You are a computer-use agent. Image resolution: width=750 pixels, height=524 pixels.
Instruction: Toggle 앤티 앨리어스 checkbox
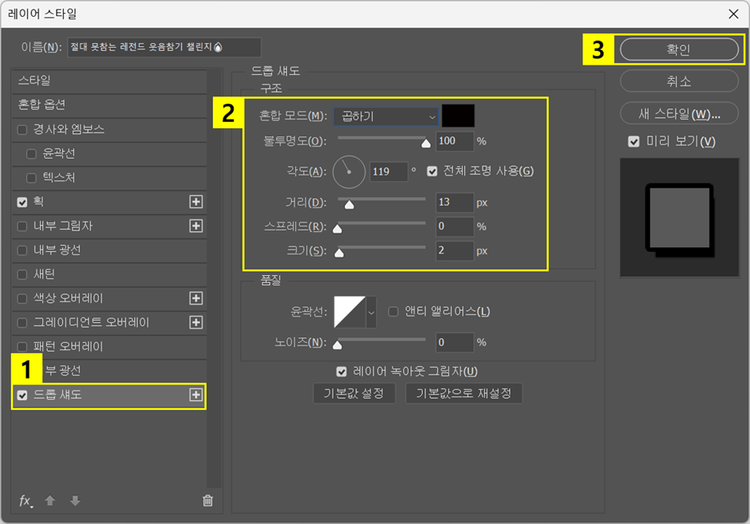[393, 312]
